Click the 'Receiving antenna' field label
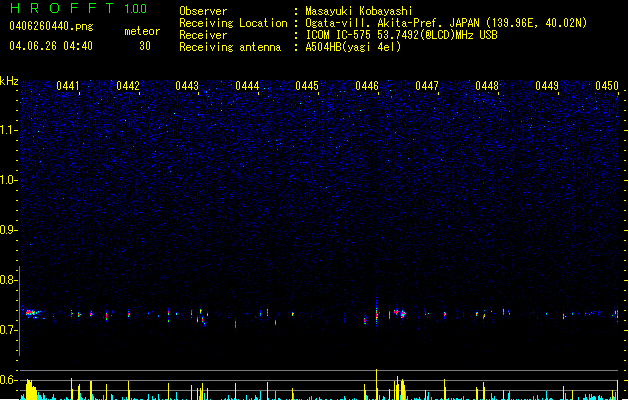 (x=230, y=47)
